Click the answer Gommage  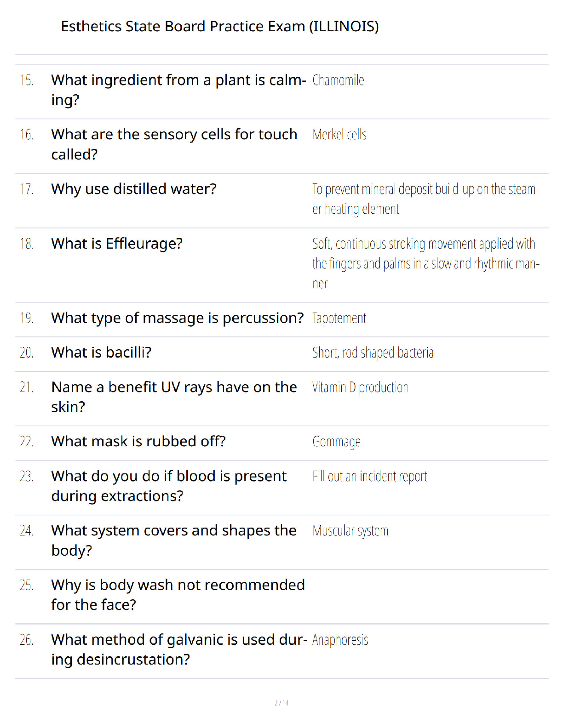[336, 442]
